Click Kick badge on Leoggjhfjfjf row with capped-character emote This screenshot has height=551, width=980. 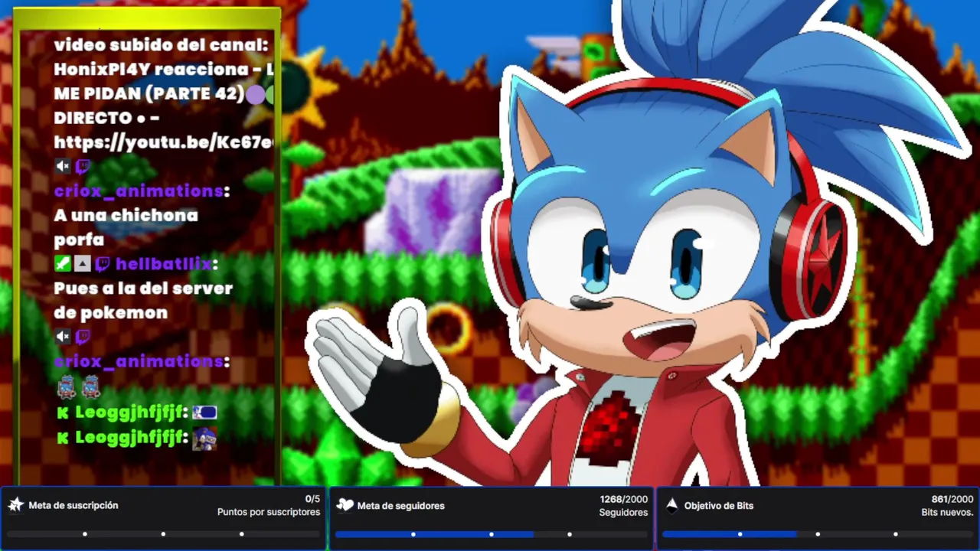pyautogui.click(x=63, y=438)
